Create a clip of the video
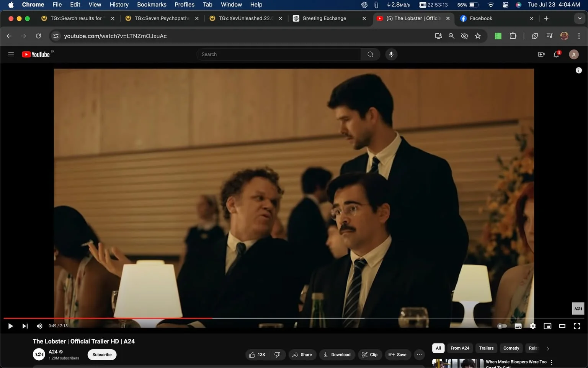The image size is (588, 368). tap(370, 355)
